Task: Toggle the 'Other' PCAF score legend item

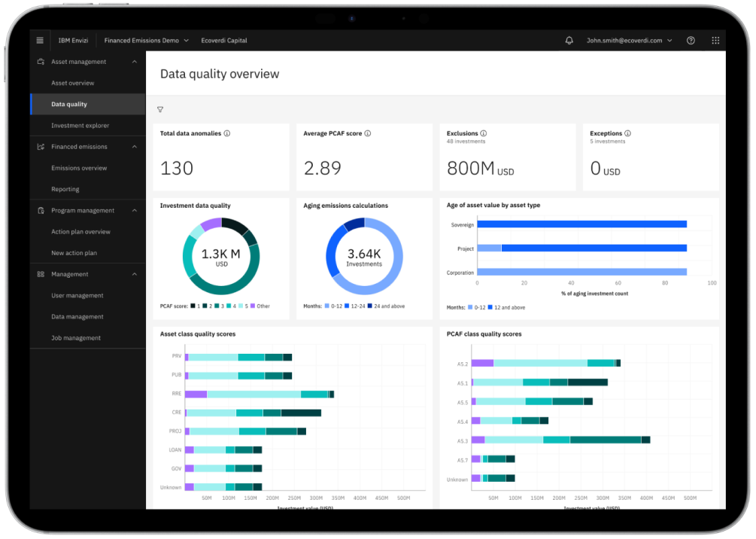Action: [x=260, y=306]
